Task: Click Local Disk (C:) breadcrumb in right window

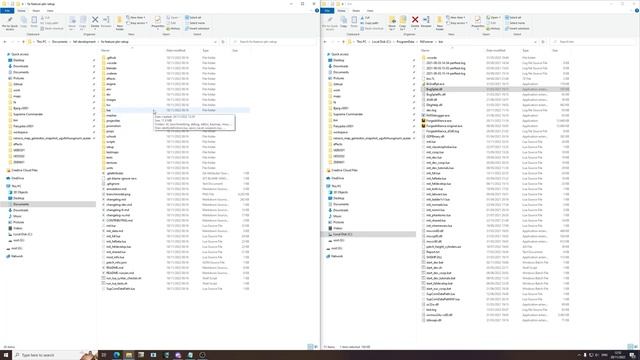Action: 381,42
